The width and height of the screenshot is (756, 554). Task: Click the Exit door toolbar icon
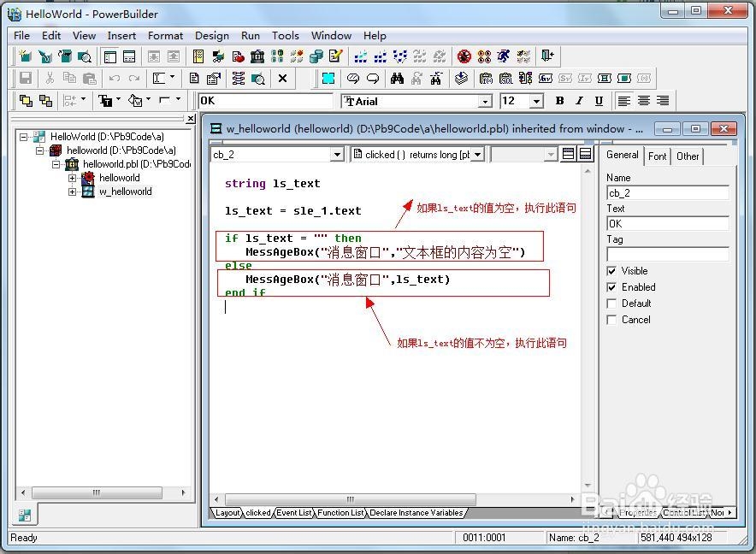[546, 56]
